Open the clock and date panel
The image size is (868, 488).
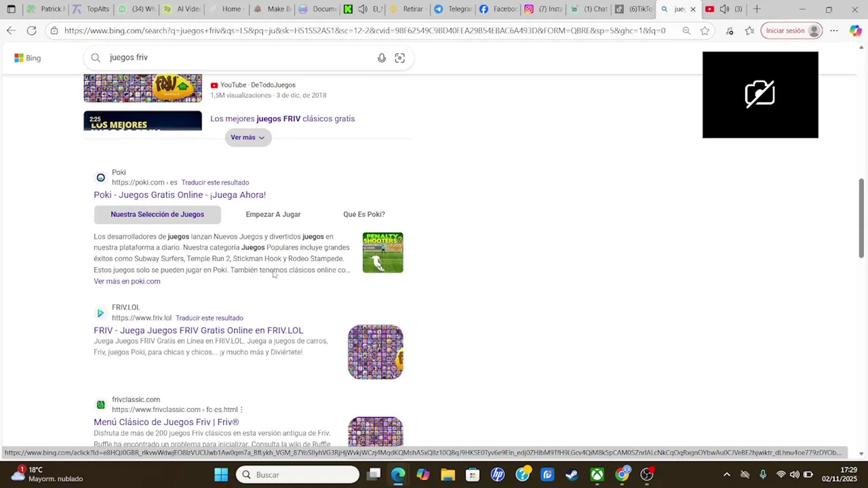pos(839,474)
